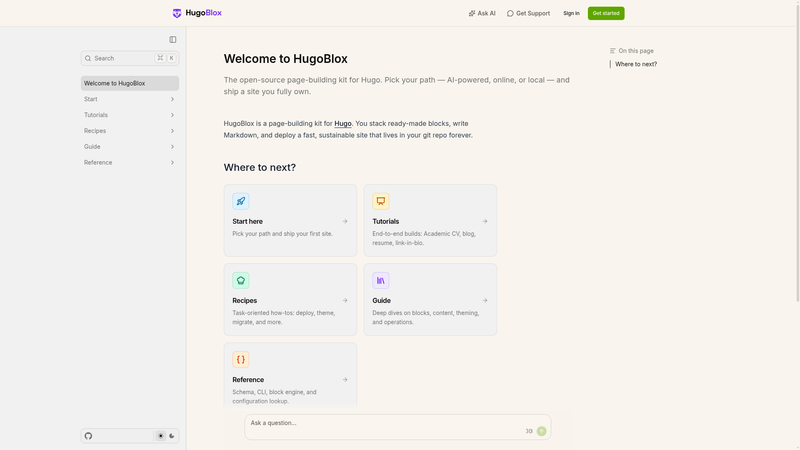Switch to dark theme moon toggle
Image resolution: width=800 pixels, height=450 pixels.
click(x=172, y=436)
